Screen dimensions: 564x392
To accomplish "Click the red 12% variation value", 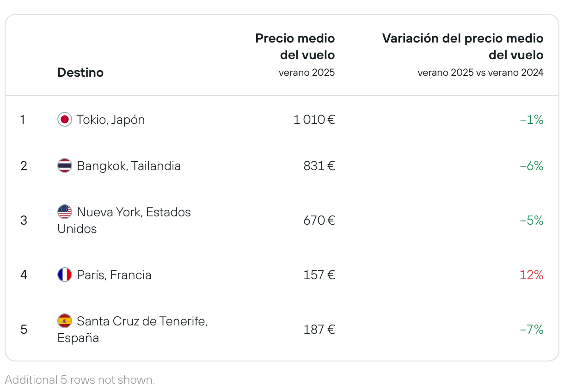I will click(532, 275).
